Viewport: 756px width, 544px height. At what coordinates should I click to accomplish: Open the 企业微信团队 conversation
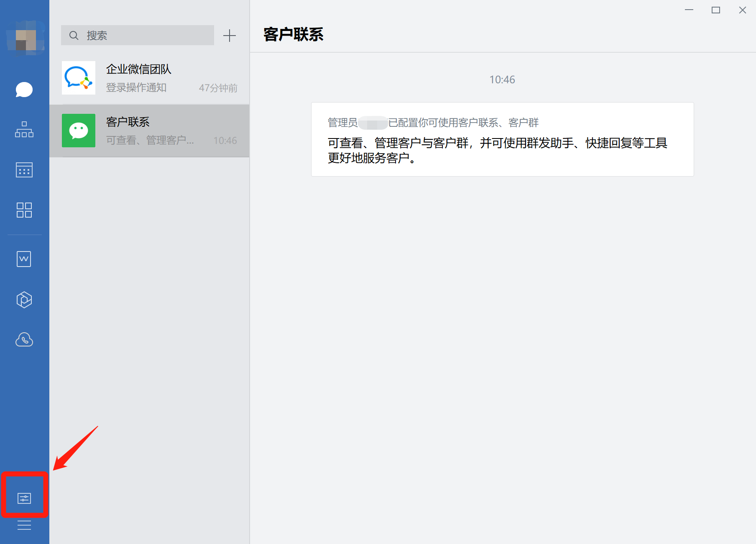pos(150,78)
